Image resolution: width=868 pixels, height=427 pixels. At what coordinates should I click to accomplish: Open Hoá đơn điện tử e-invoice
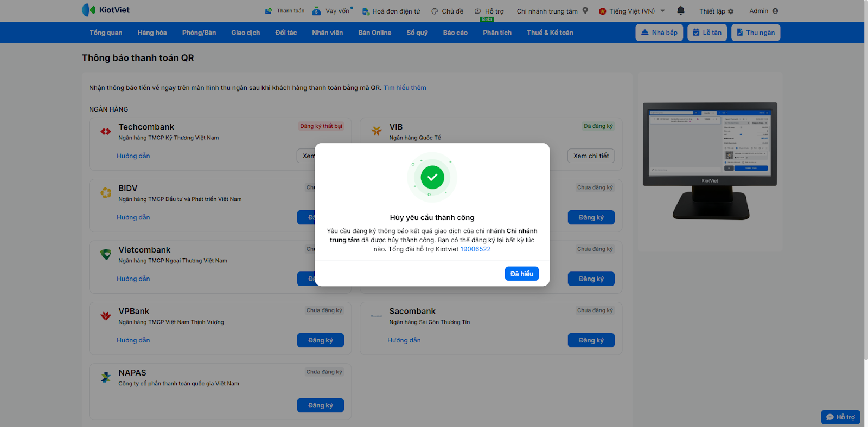click(391, 11)
